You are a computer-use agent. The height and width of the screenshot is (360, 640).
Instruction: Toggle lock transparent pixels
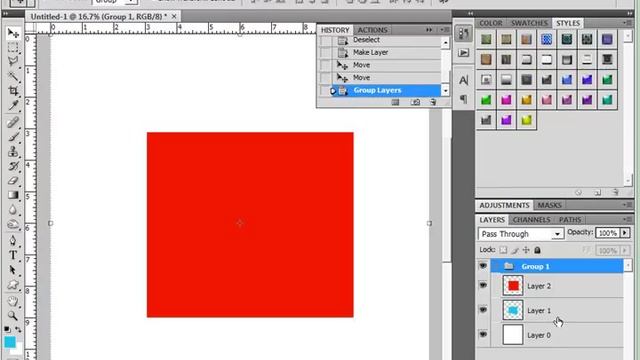pos(503,250)
